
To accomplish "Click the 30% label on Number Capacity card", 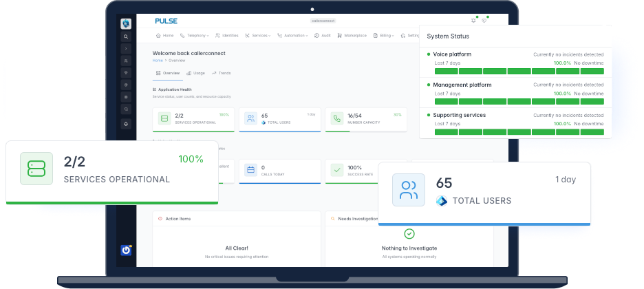I will click(398, 115).
